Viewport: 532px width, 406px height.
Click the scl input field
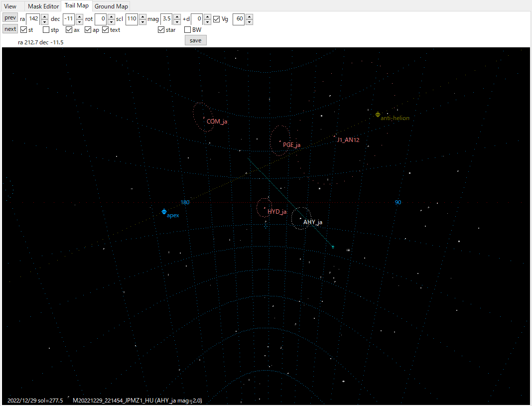click(x=132, y=19)
